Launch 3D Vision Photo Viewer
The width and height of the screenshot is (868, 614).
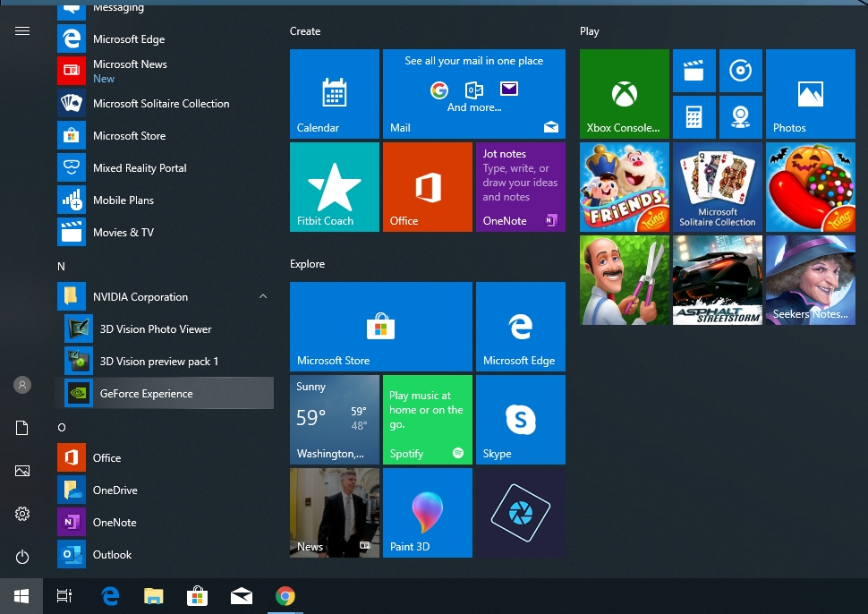165,328
